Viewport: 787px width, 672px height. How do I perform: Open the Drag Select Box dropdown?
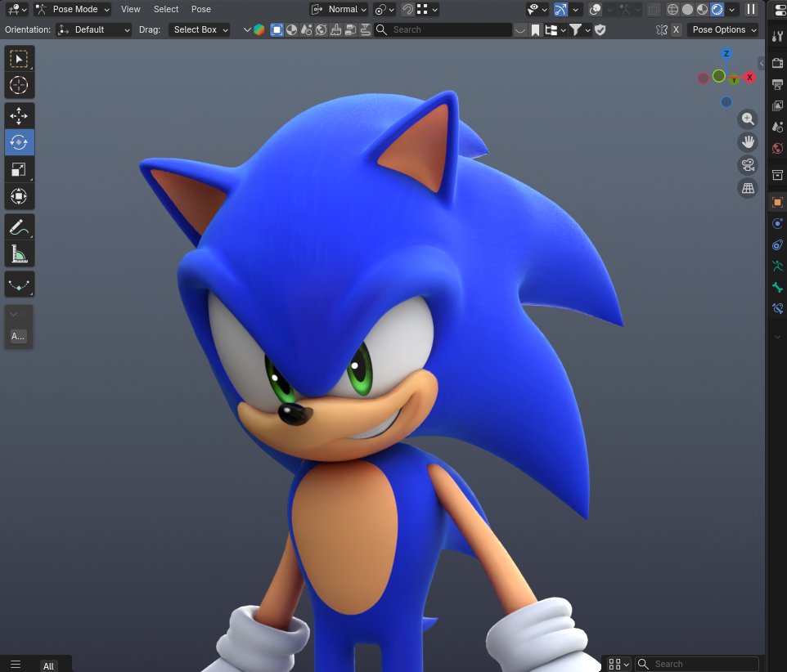200,29
